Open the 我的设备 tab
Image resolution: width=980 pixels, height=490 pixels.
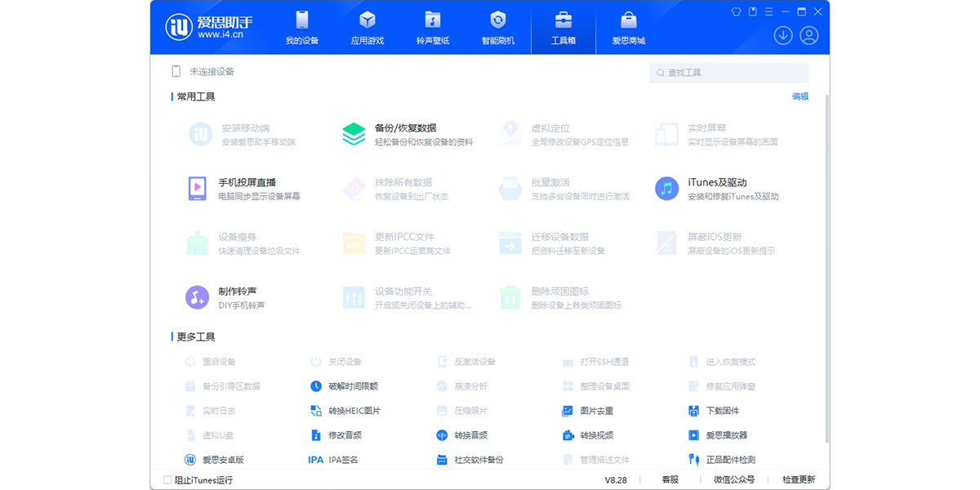(302, 28)
